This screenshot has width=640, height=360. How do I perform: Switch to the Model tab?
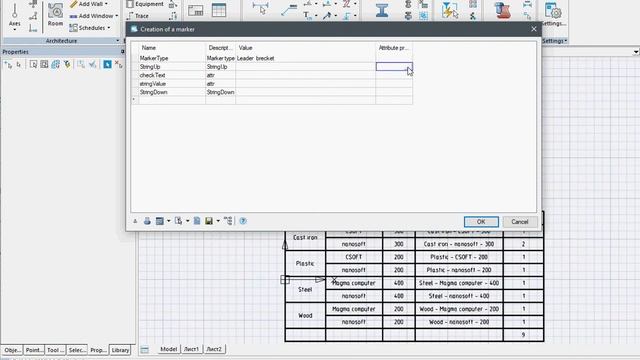tap(169, 349)
